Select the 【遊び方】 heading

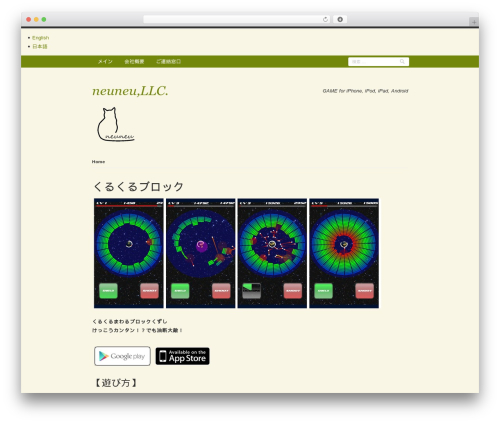click(x=115, y=383)
